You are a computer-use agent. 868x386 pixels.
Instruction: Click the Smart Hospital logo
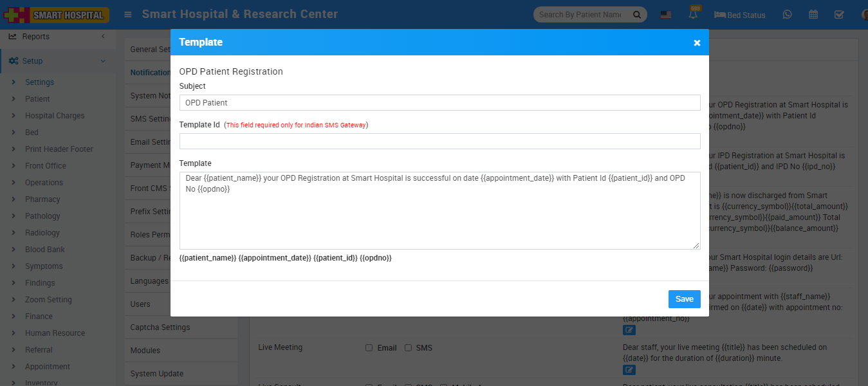[55, 15]
